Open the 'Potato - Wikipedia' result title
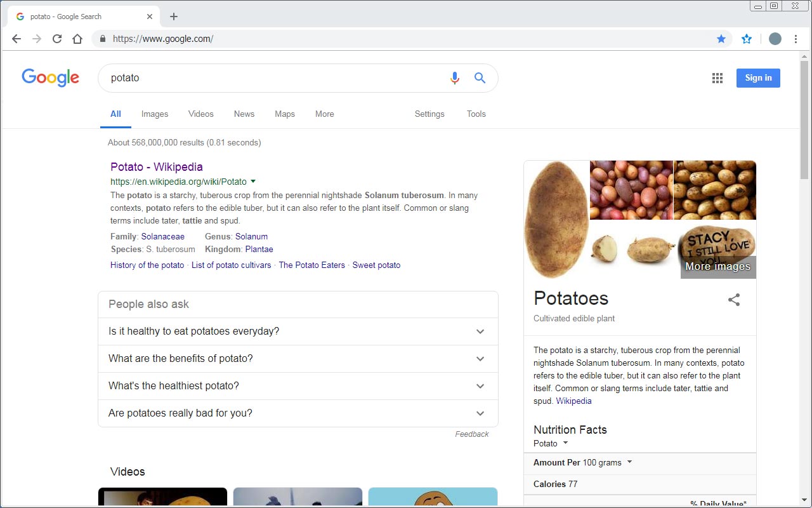 pyautogui.click(x=157, y=167)
